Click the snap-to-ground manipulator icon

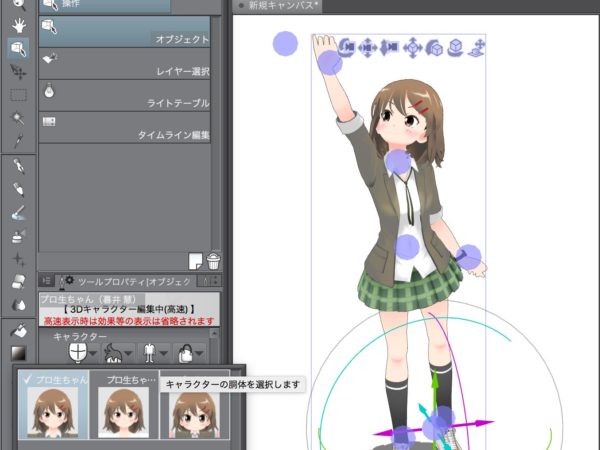point(477,48)
